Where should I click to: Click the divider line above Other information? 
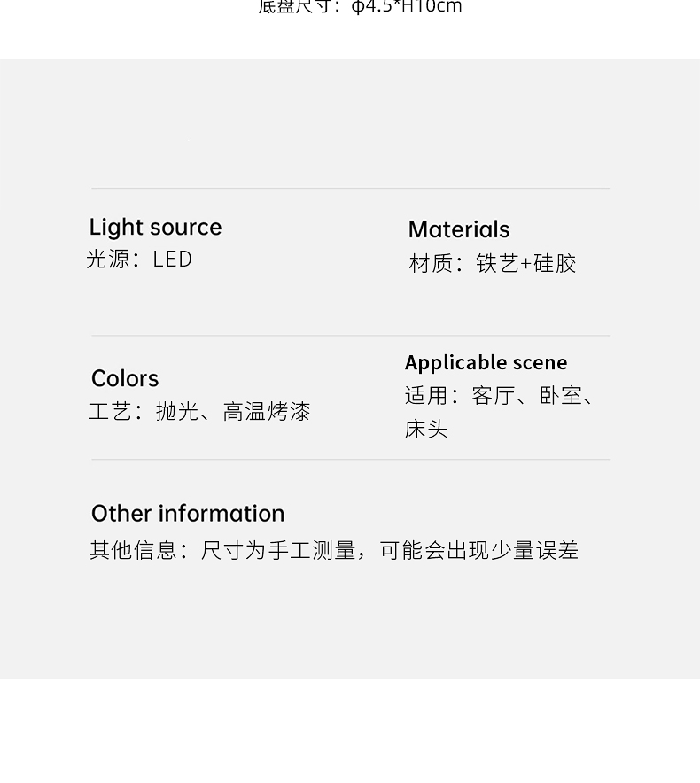click(350, 460)
